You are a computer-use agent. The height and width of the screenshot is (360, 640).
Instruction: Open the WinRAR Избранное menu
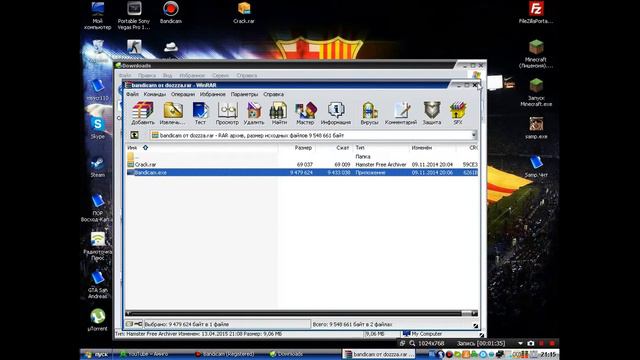click(x=212, y=94)
